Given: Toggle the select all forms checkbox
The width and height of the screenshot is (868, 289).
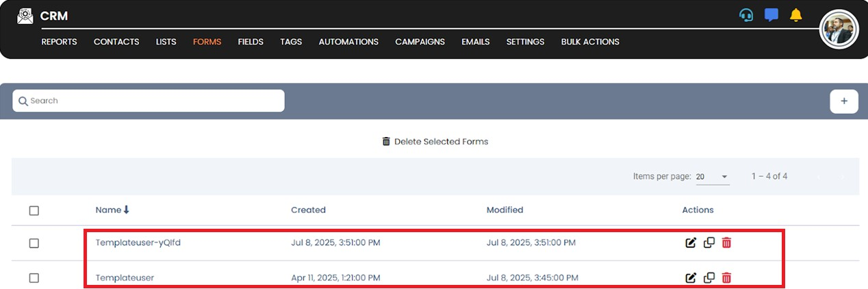Looking at the screenshot, I should pos(34,210).
